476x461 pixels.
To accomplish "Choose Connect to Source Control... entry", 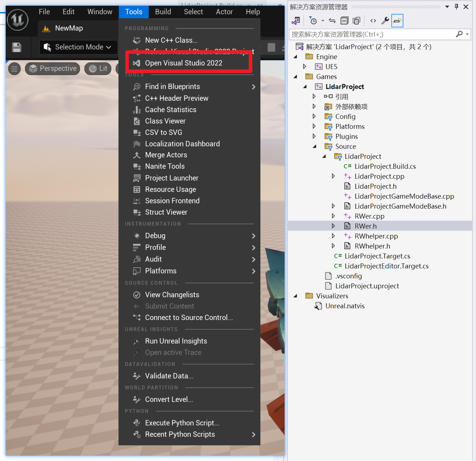I will click(x=189, y=318).
